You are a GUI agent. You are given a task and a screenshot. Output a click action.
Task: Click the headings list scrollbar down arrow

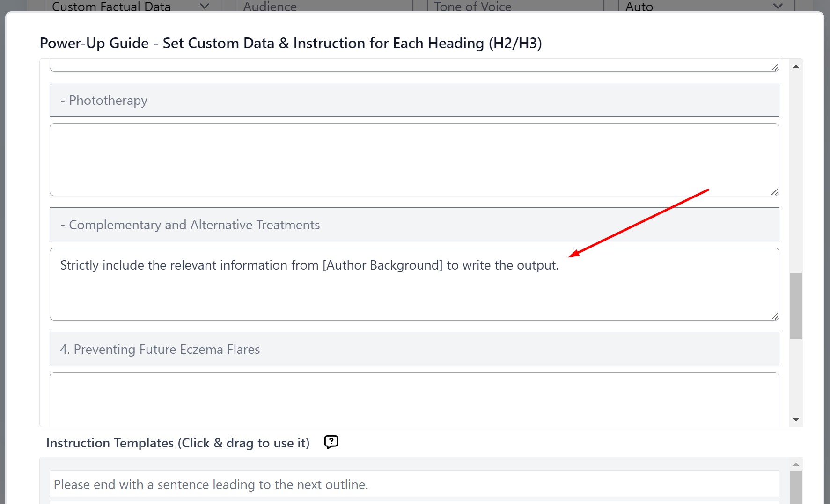796,419
